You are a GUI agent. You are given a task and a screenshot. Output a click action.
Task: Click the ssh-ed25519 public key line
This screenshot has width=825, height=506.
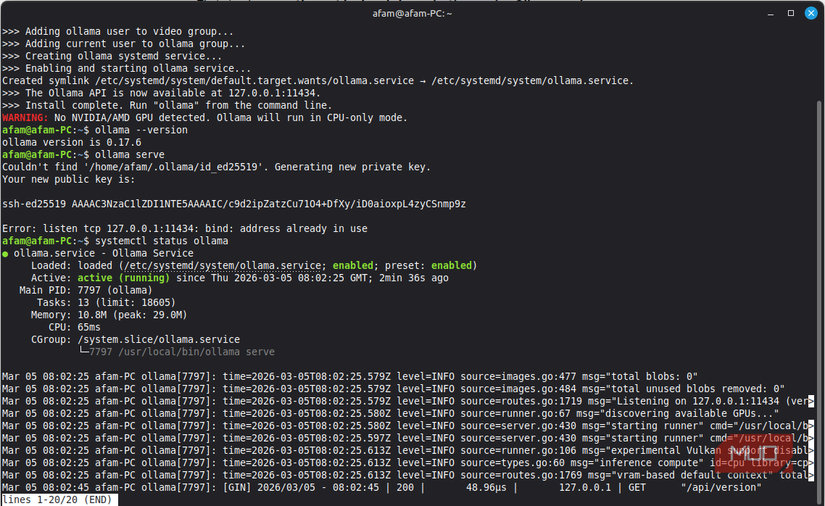234,204
